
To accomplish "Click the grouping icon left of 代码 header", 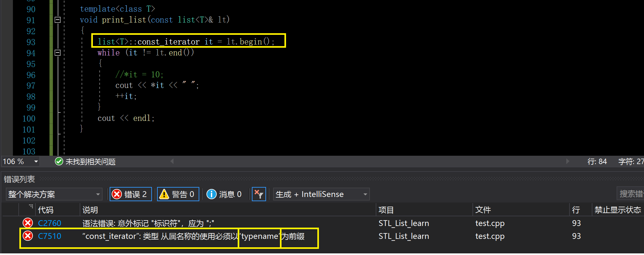I will pos(31,206).
